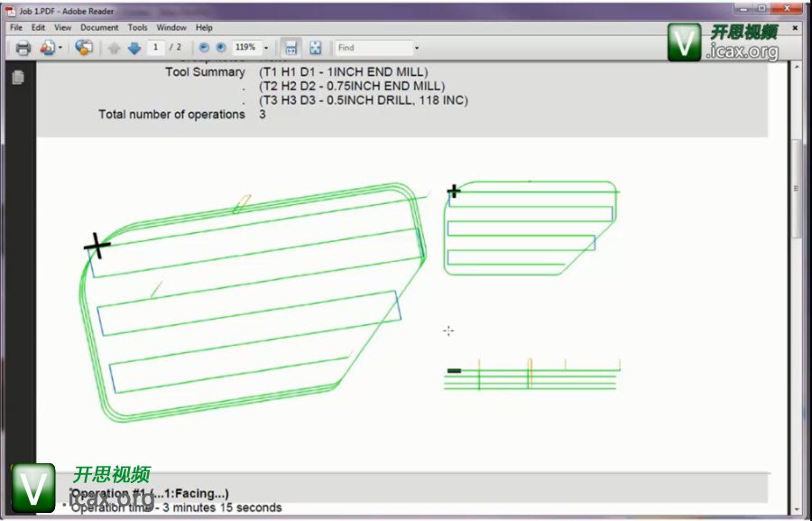Toggle the scrolling pages view mode

coord(291,48)
